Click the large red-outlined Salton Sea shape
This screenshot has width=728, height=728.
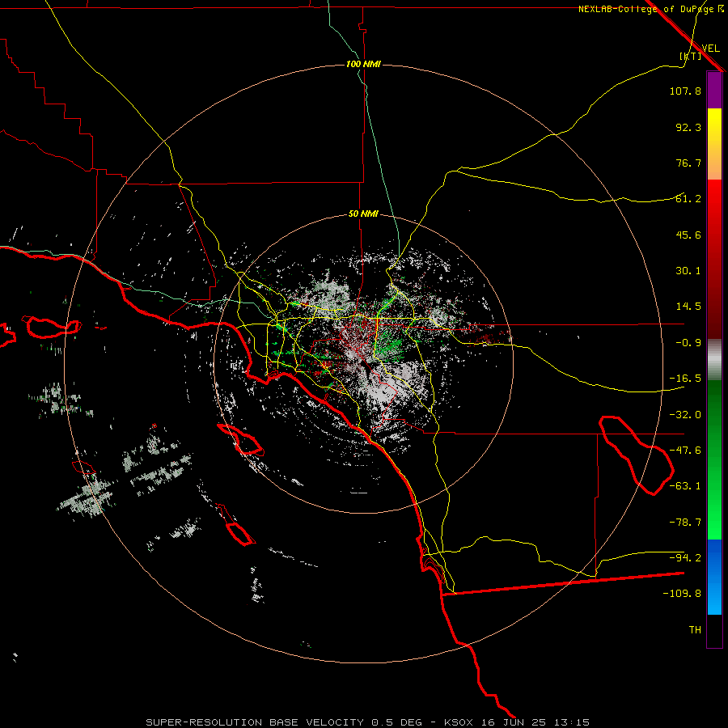(637, 455)
